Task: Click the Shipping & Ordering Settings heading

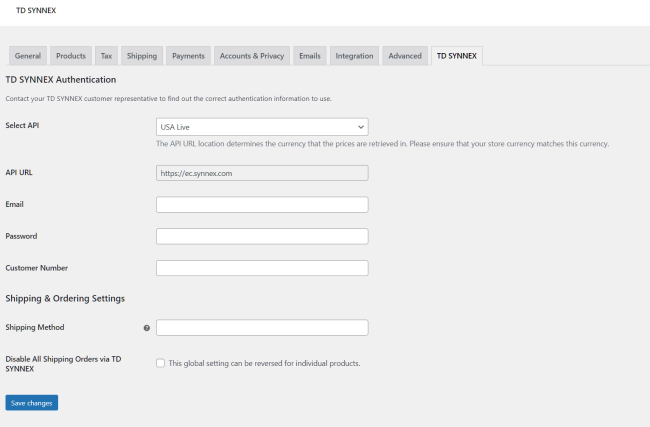Action: coord(65,298)
